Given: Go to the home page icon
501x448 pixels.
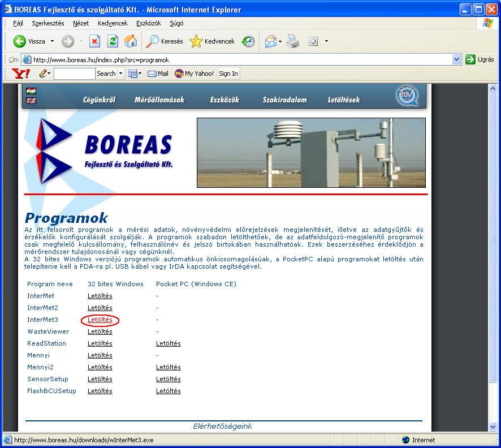Looking at the screenshot, I should click(x=131, y=41).
